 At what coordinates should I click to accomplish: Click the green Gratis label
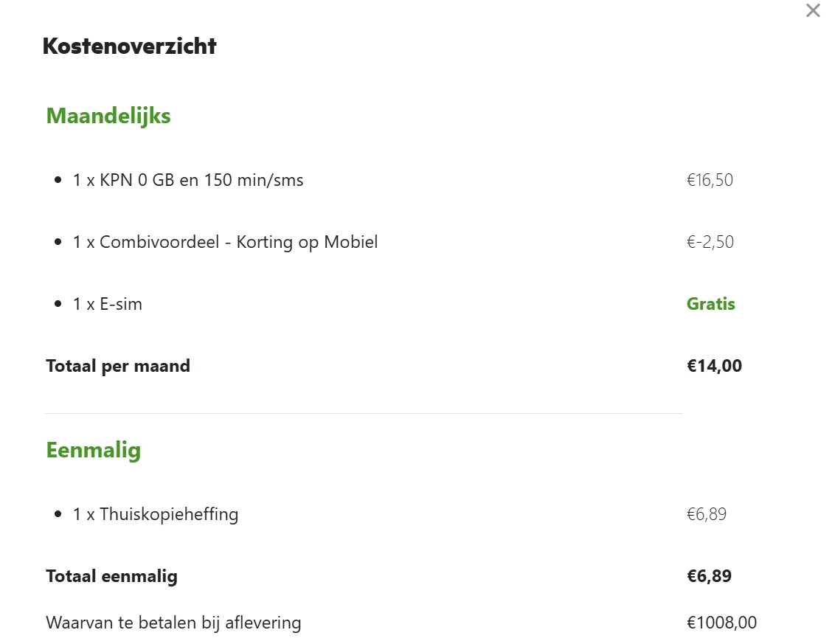tap(710, 304)
